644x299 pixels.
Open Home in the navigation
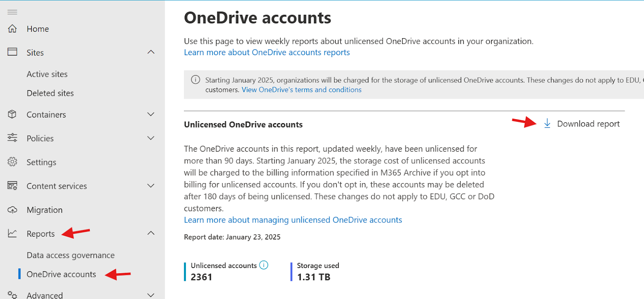pyautogui.click(x=38, y=29)
